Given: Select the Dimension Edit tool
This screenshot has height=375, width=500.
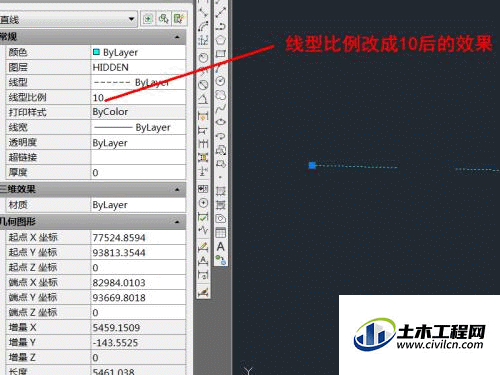Looking at the screenshot, I should pyautogui.click(x=203, y=247).
